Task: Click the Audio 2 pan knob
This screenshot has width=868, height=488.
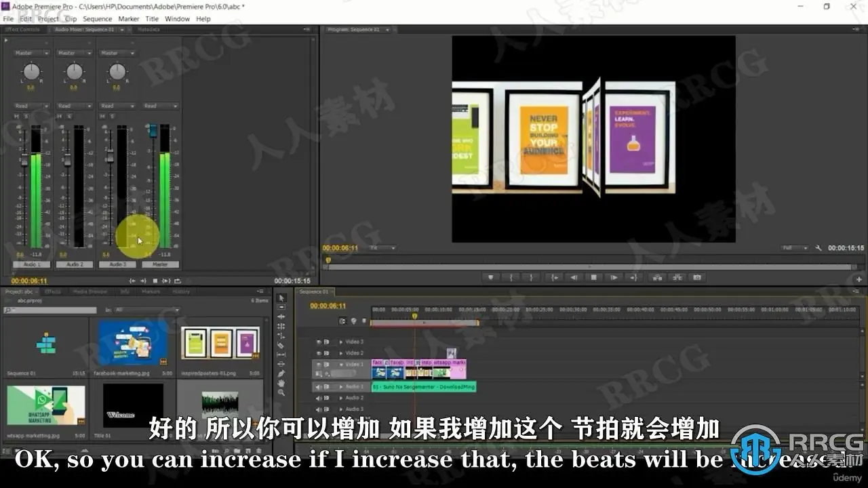Action: click(x=75, y=71)
